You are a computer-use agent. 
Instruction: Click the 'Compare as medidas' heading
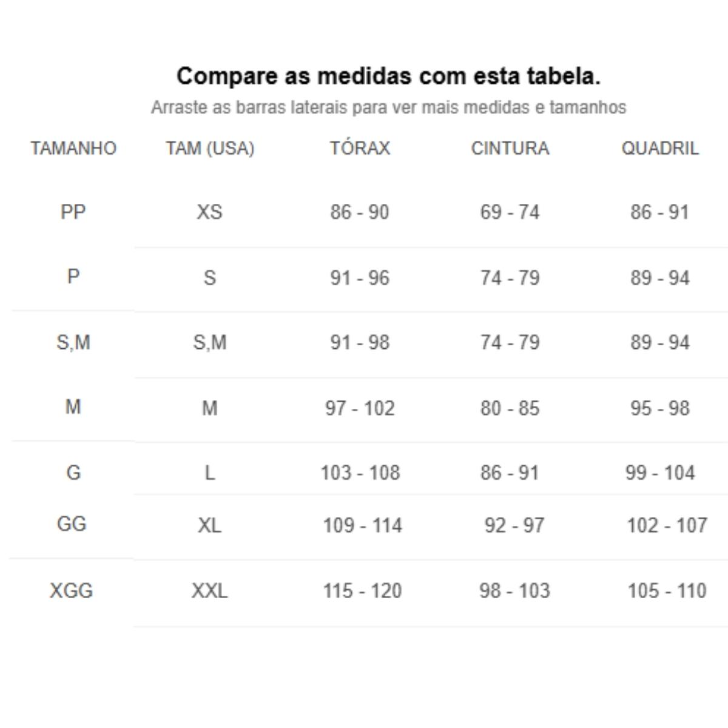click(388, 76)
